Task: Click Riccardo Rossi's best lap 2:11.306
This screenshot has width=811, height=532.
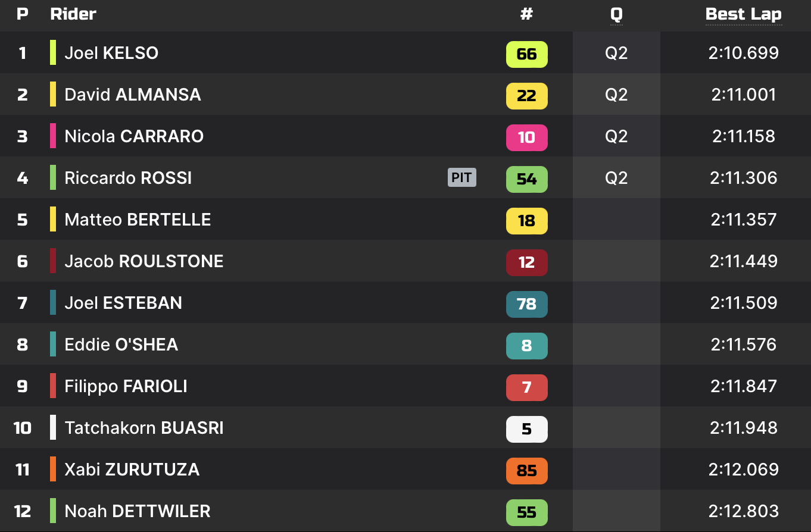Action: tap(744, 178)
